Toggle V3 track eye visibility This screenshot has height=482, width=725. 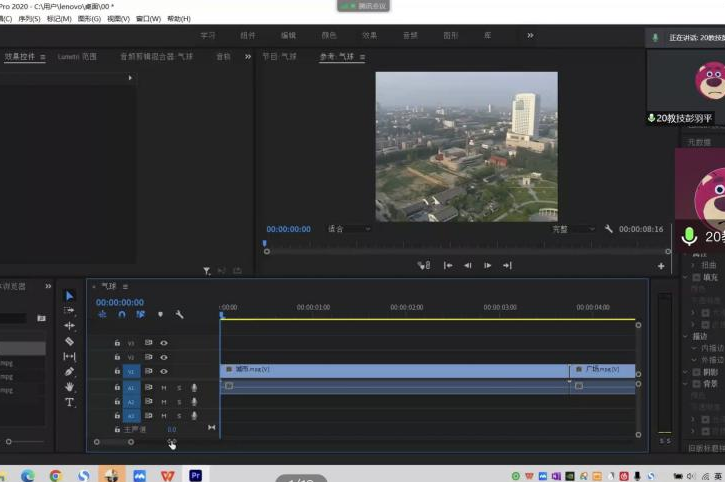tap(164, 343)
